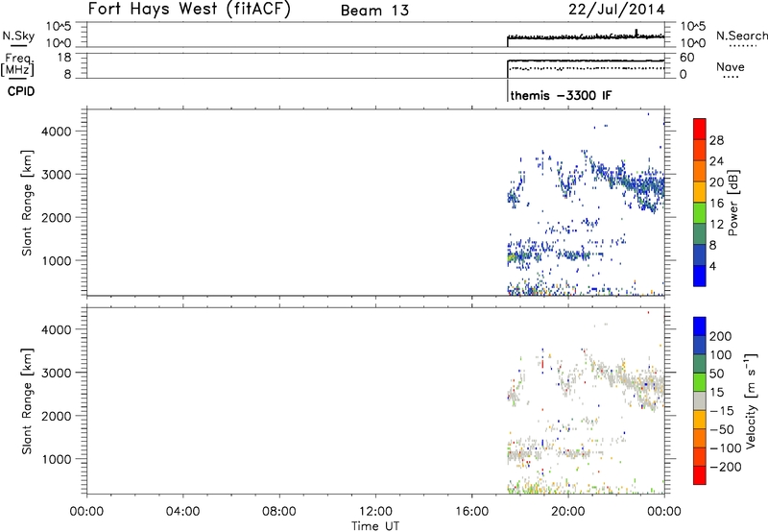768x532 pixels.
Task: Click the 'Beam 13' label
Action: 374,11
